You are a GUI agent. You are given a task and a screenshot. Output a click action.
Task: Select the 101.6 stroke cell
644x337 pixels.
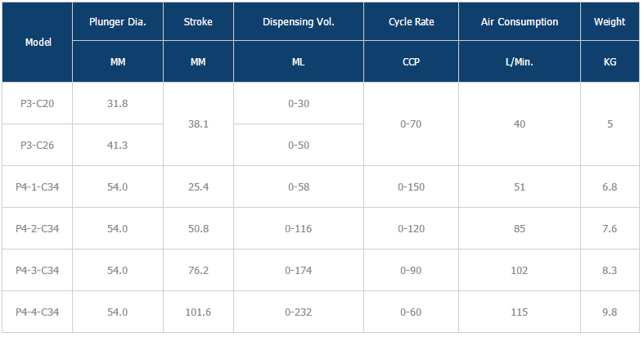(199, 312)
